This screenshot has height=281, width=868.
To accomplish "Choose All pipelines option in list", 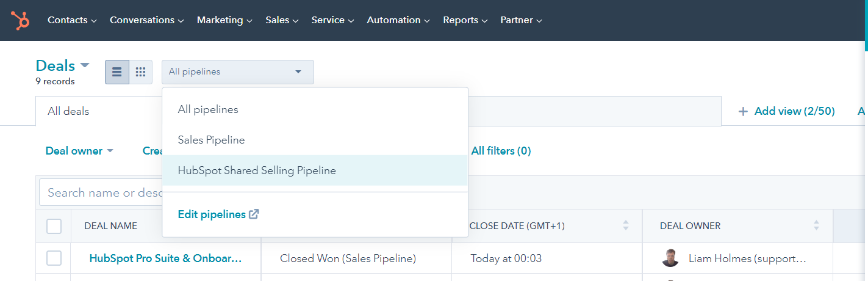I will tap(315, 110).
